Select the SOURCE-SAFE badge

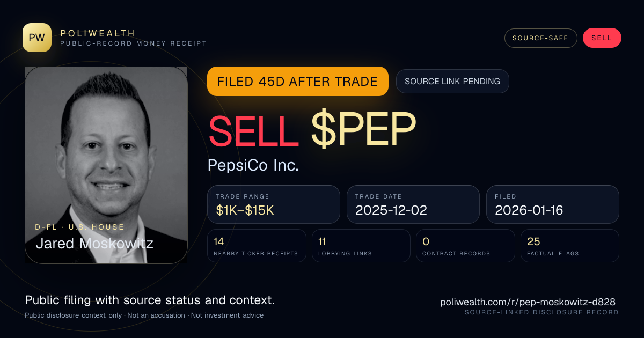point(540,38)
